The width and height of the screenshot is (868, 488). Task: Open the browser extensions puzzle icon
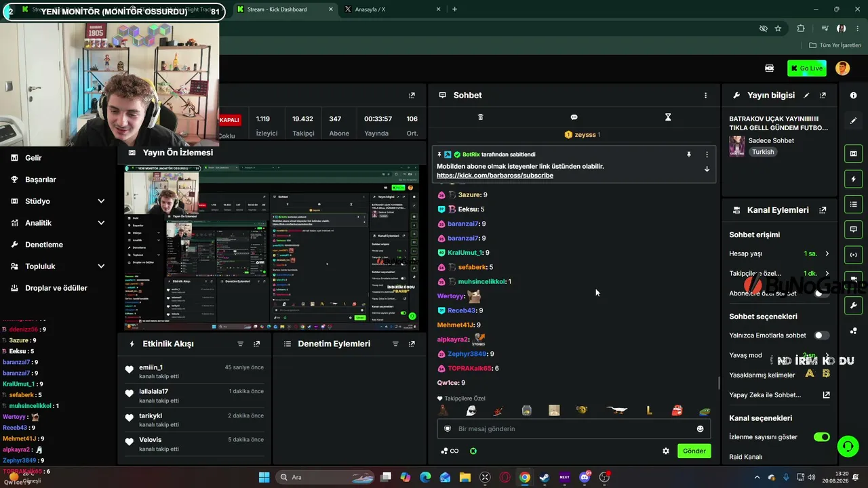pyautogui.click(x=801, y=28)
